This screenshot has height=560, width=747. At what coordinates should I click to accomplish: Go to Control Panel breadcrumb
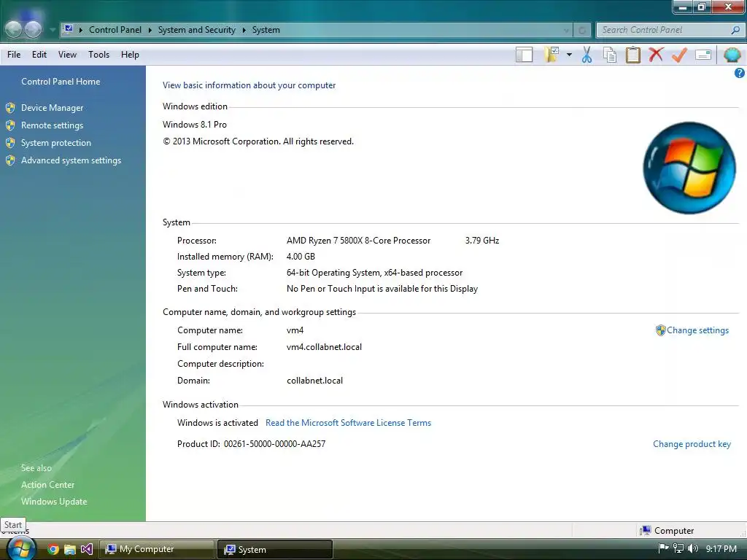tap(115, 30)
